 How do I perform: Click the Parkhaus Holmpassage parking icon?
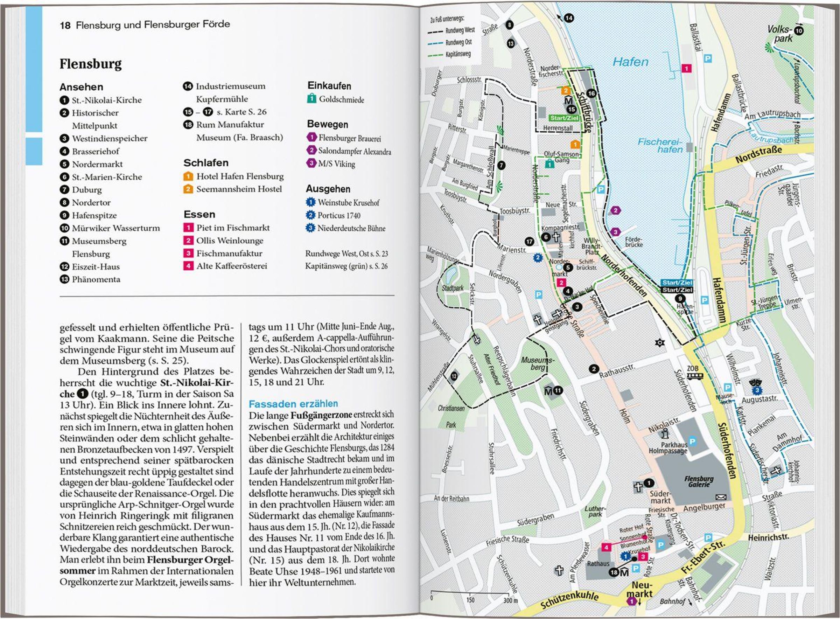[692, 442]
